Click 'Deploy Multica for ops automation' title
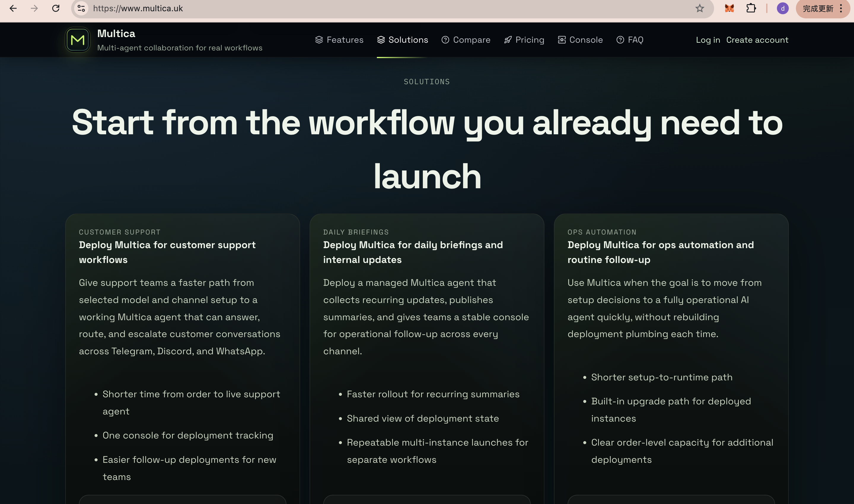The width and height of the screenshot is (854, 504). pyautogui.click(x=660, y=252)
